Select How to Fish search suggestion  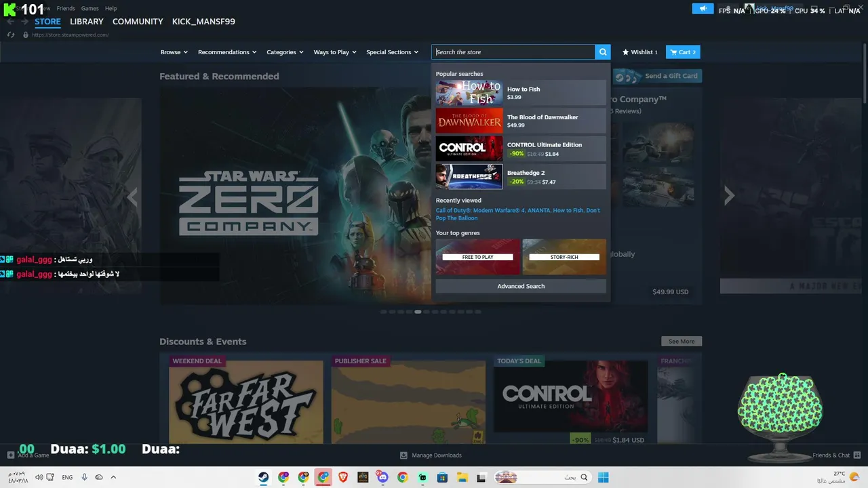point(521,93)
